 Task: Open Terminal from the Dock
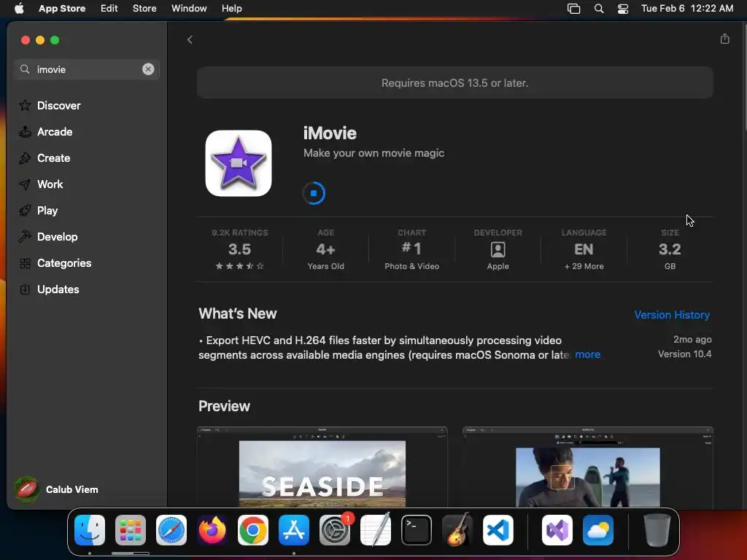[x=417, y=530]
